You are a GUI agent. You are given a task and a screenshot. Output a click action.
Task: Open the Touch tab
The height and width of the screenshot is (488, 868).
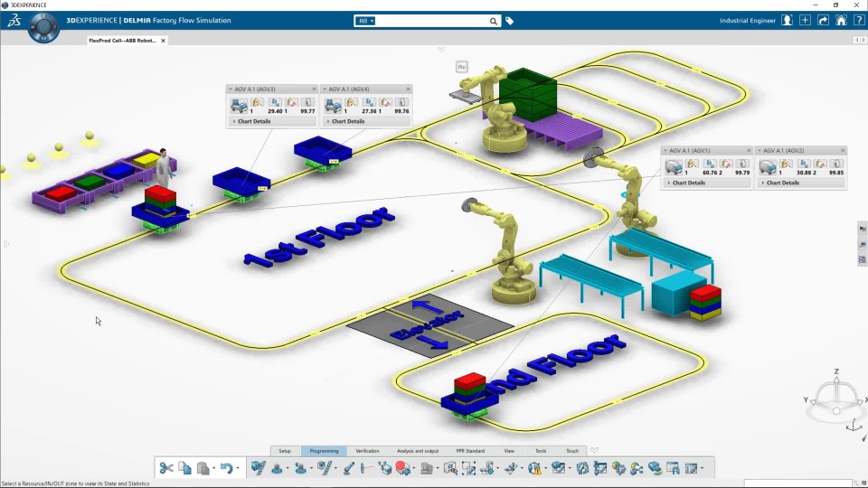[572, 451]
